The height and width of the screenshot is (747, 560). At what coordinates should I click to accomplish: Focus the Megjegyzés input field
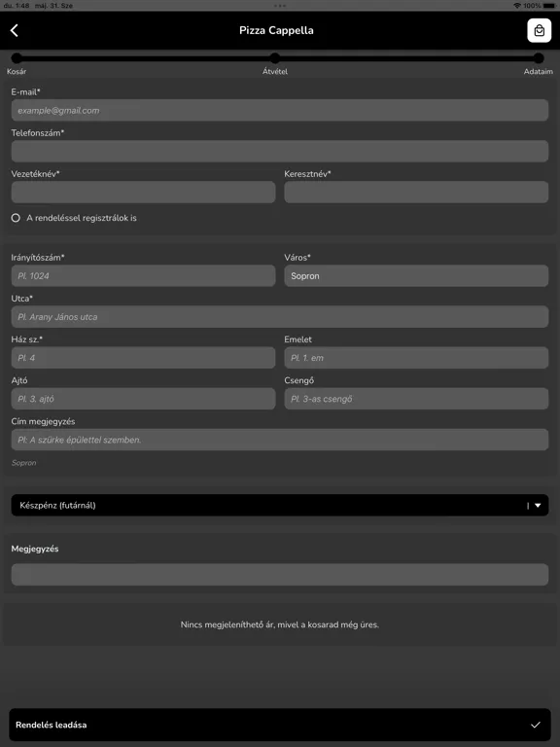point(280,575)
